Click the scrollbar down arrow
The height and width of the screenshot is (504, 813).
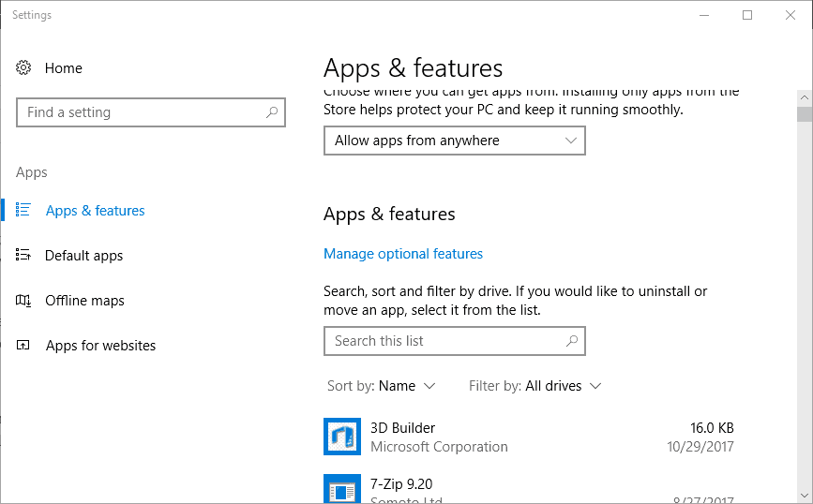[x=805, y=496]
